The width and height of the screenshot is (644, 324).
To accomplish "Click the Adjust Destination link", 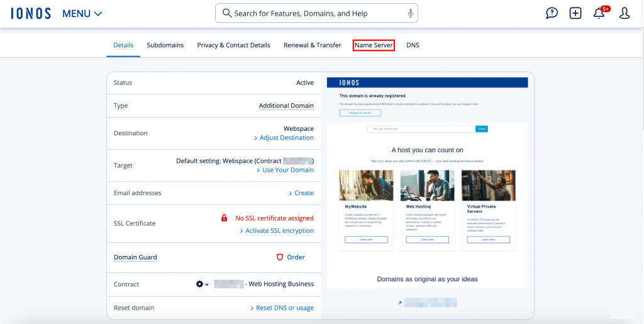I will [x=287, y=138].
